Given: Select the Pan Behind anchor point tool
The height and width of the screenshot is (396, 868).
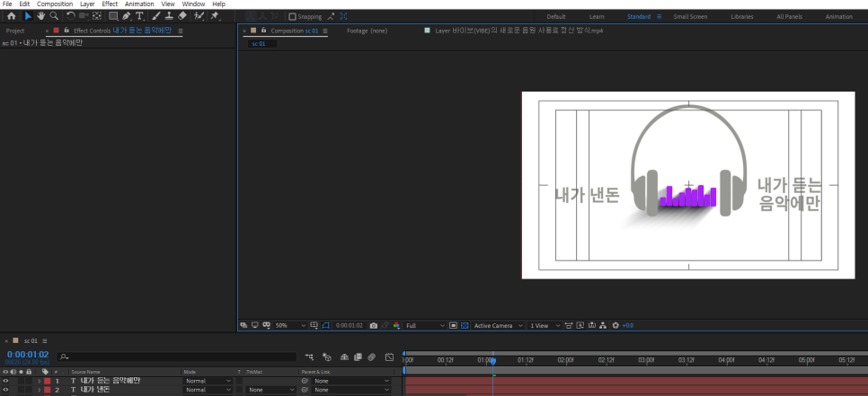Looking at the screenshot, I should click(x=97, y=16).
